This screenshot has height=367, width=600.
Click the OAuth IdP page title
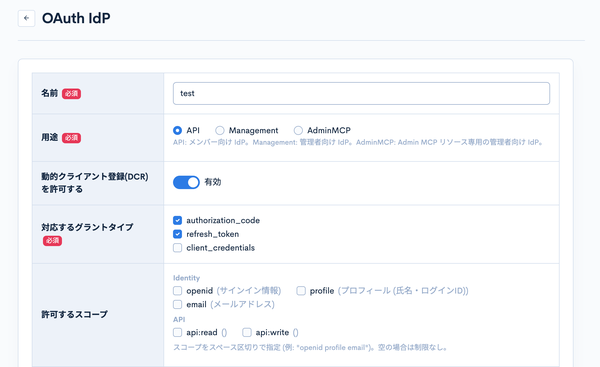click(x=76, y=18)
